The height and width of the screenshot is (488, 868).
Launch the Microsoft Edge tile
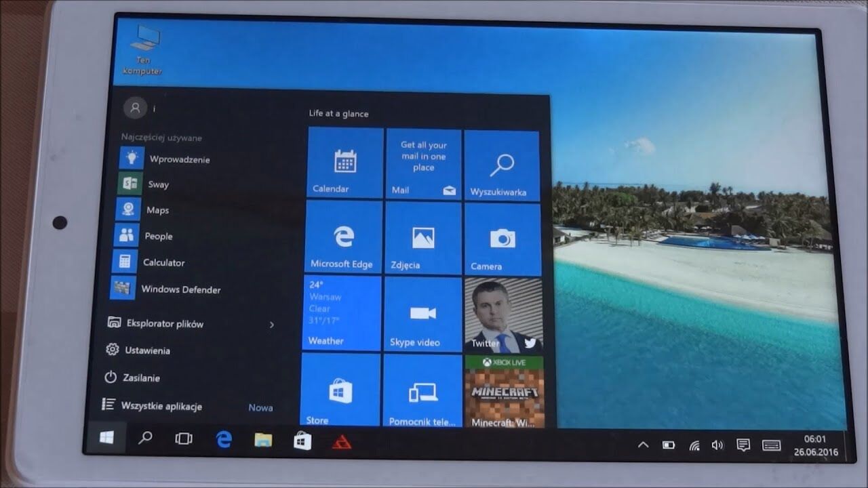[343, 237]
